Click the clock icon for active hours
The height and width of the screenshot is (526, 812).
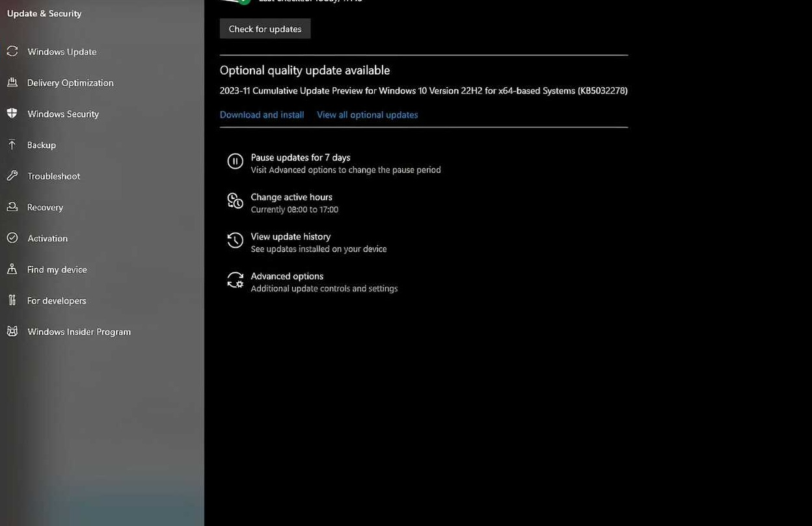235,201
